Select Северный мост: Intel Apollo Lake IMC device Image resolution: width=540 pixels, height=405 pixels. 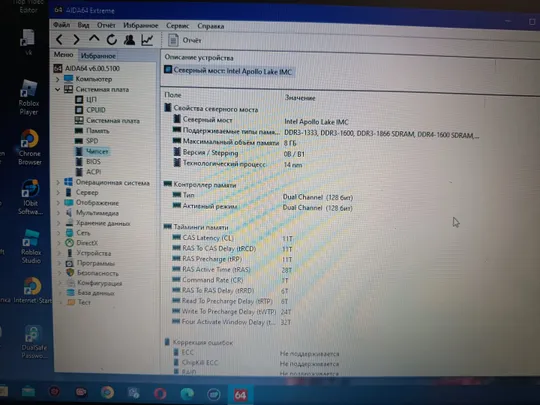[x=229, y=71]
